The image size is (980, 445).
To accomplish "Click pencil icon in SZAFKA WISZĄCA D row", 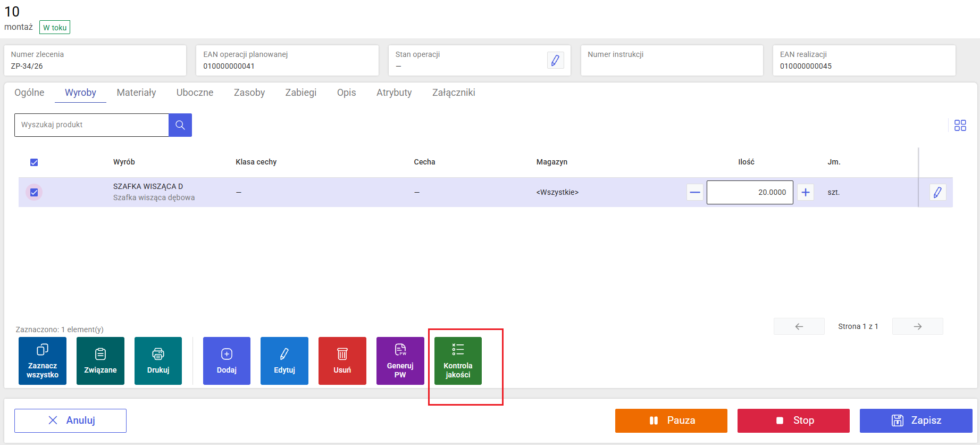I will coord(937,192).
